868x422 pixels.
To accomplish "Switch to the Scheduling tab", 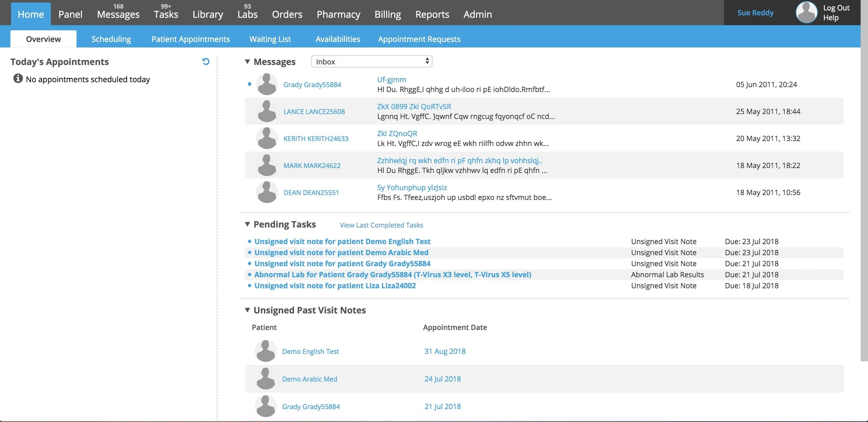I will point(111,39).
